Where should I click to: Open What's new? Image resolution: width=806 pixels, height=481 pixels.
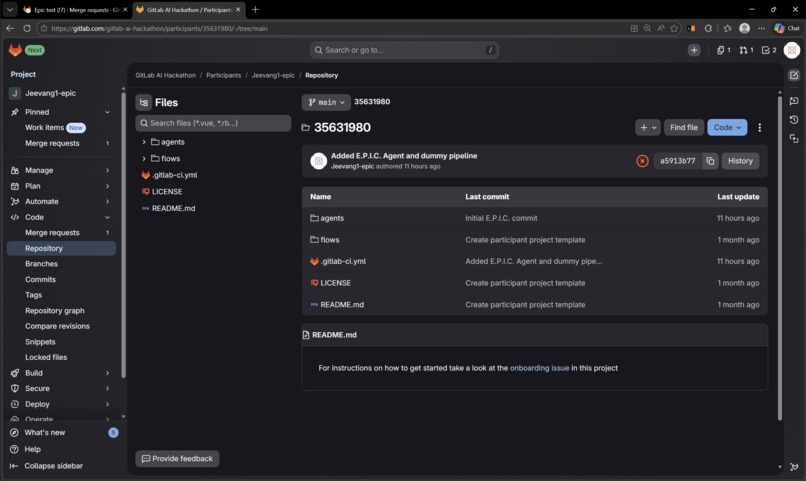45,433
